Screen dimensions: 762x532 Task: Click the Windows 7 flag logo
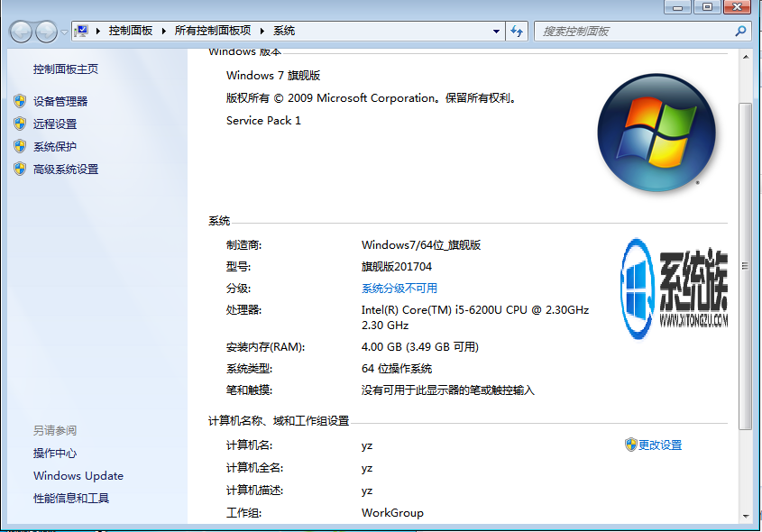(x=656, y=133)
